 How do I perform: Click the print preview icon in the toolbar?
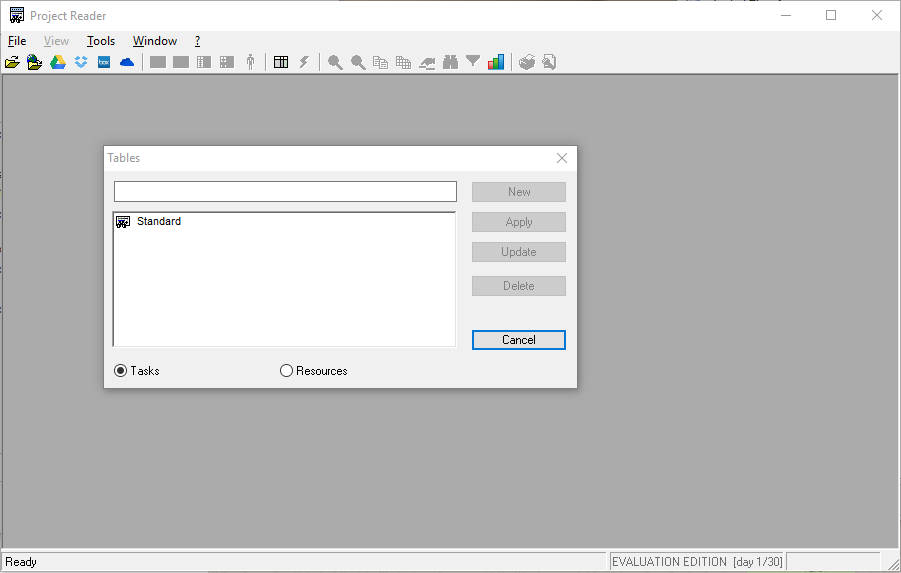click(x=549, y=62)
